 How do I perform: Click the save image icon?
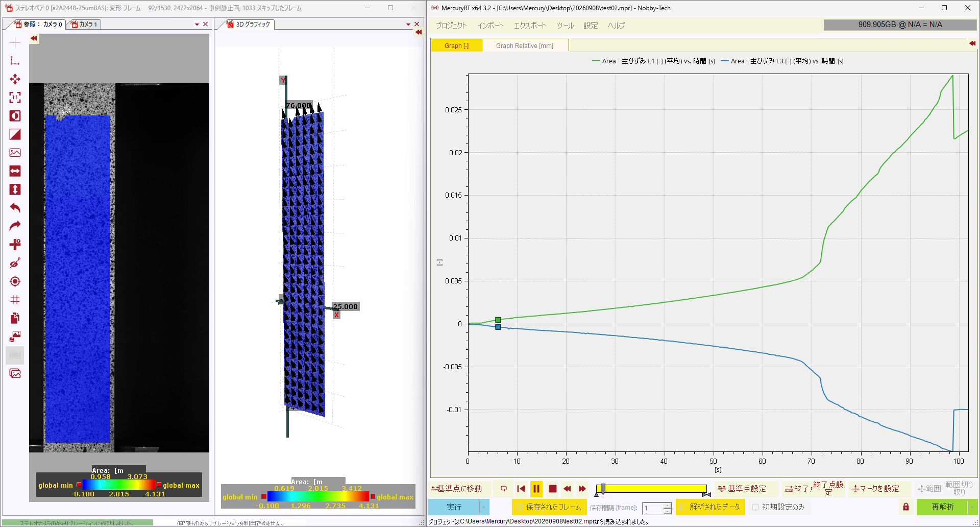tap(15, 337)
